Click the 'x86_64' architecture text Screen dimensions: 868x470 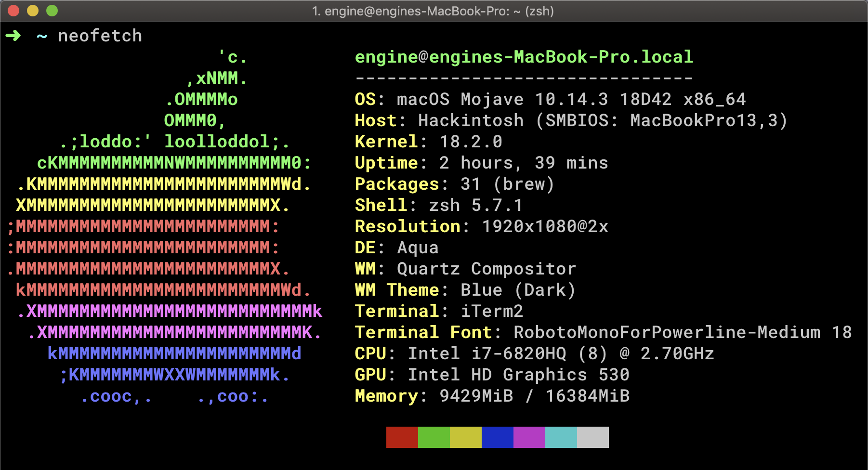[x=715, y=100]
